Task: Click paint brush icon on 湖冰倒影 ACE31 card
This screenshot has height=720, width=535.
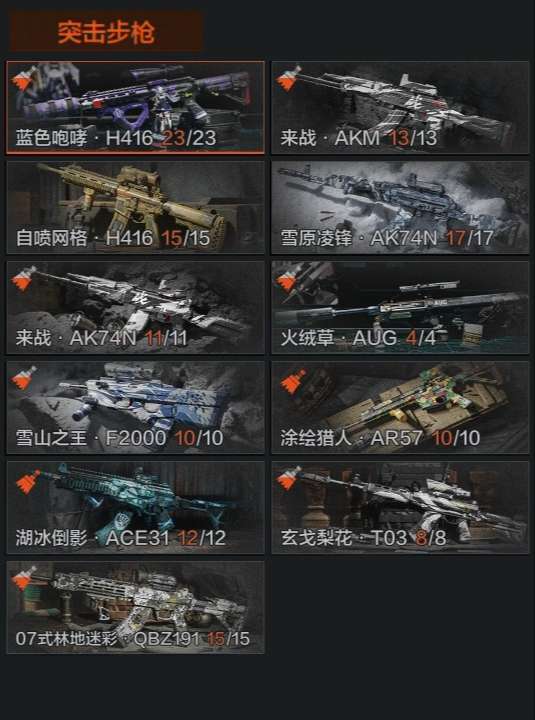Action: point(28,482)
